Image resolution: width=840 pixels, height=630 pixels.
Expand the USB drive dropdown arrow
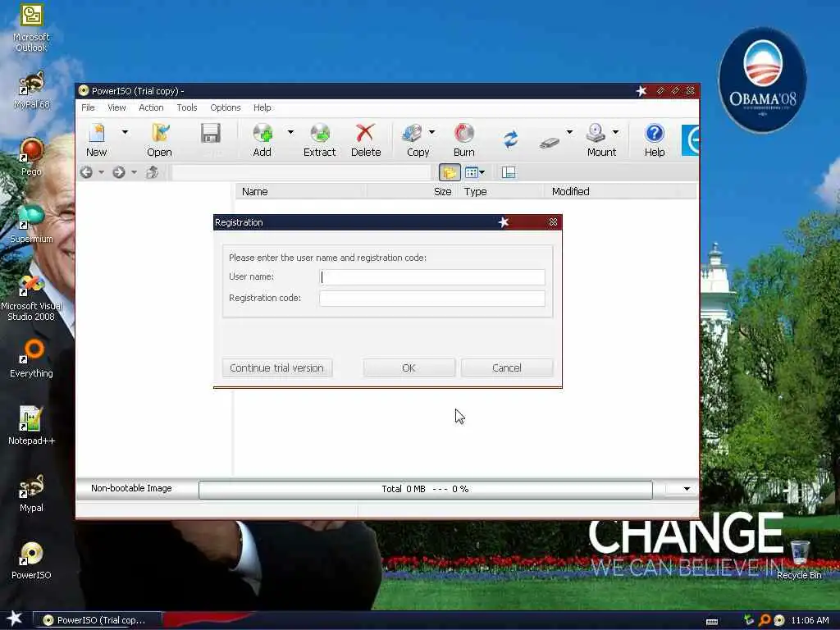click(569, 132)
